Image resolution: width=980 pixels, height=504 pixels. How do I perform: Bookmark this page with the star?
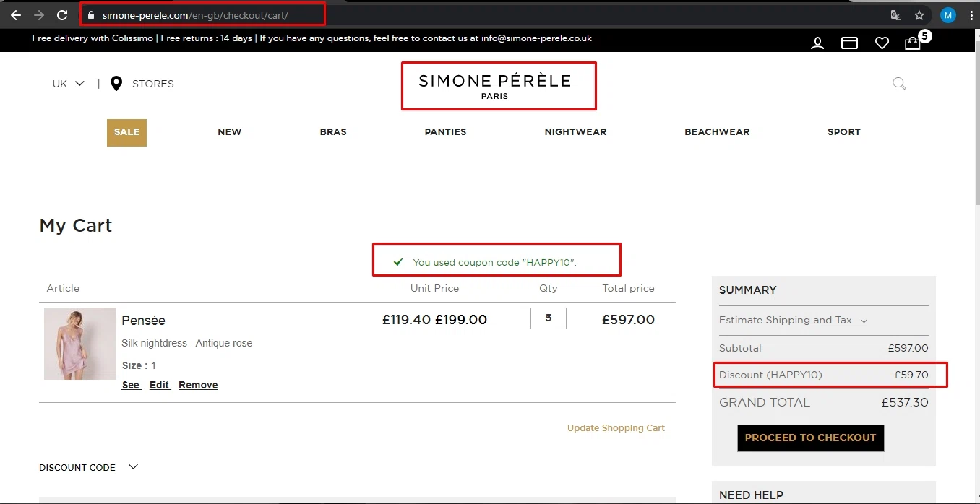(x=919, y=14)
